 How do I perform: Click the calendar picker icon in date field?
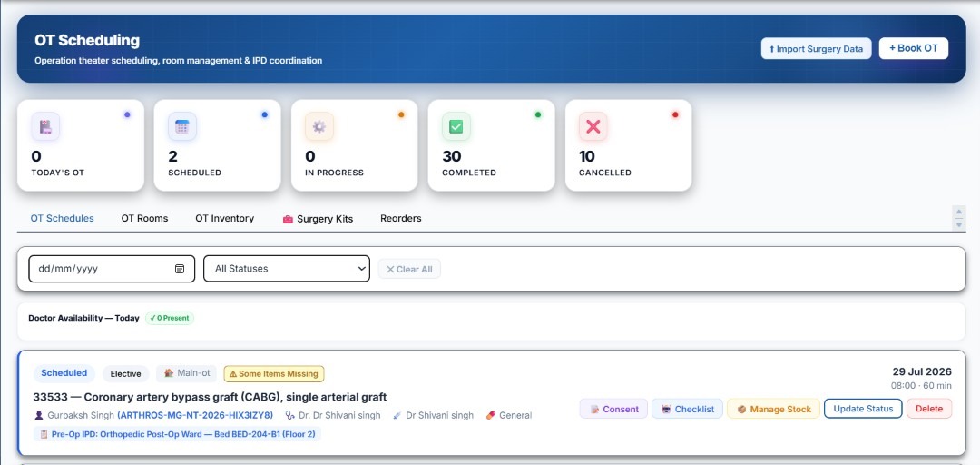click(180, 269)
